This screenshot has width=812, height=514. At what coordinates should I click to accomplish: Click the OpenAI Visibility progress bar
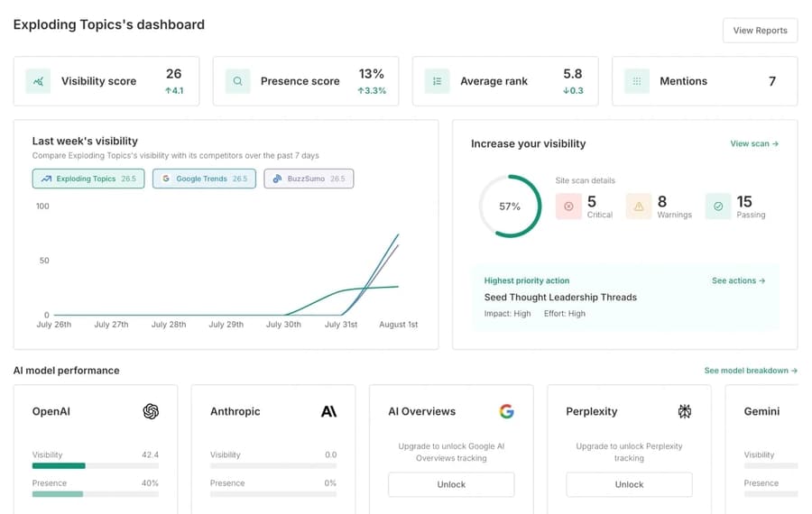(x=96, y=466)
